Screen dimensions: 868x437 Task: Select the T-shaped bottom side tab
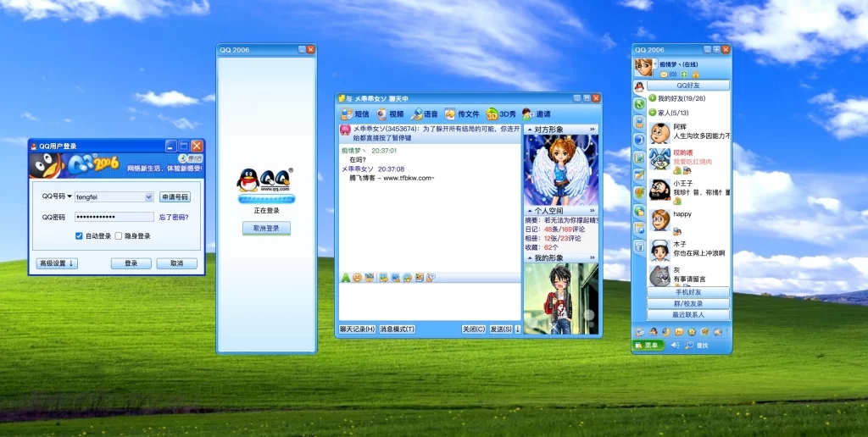[x=639, y=246]
